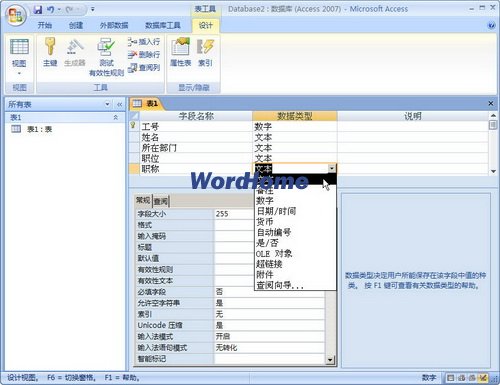This screenshot has height=385, width=500.
Task: Click the 数字 data type of 工号 row
Action: coord(295,127)
